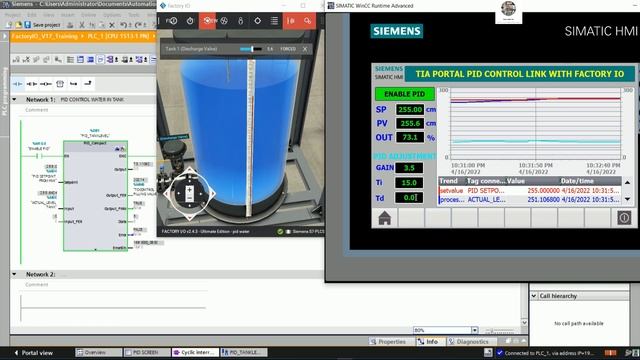Viewport: 640px width, 360px height.
Task: Click the Factory IO timer stopwatch icon
Action: pos(190,20)
